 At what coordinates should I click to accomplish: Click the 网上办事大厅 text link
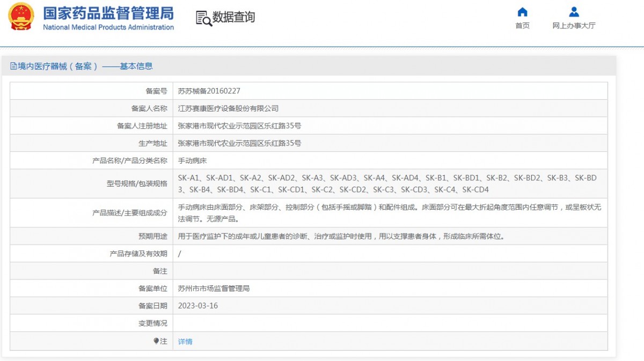[574, 26]
